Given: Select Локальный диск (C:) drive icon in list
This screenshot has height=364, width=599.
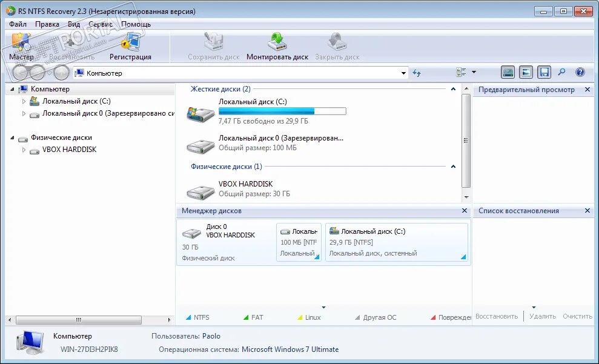Looking at the screenshot, I should coord(200,114).
